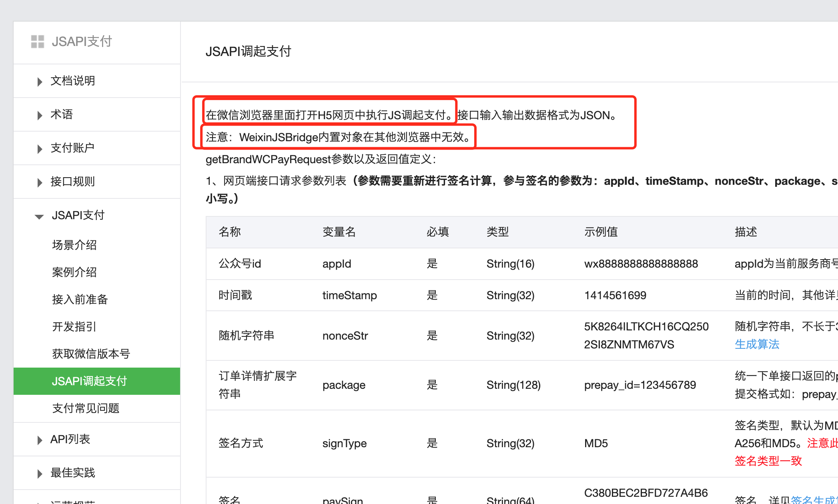Open 支付常见问题 sidebar entry

(86, 408)
